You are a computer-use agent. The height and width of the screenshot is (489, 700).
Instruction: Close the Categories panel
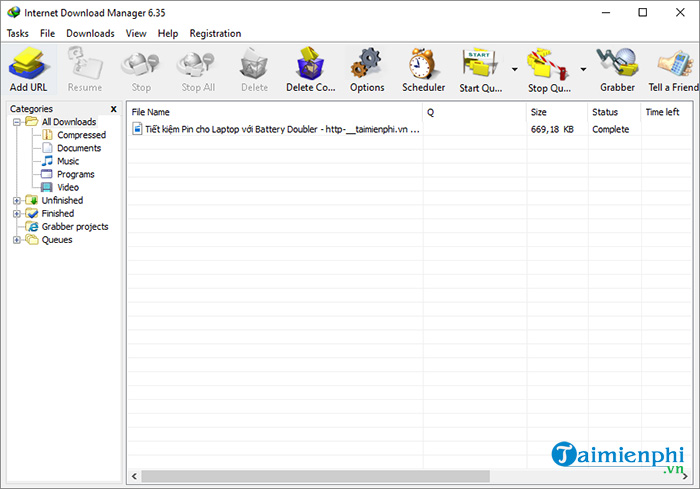(113, 109)
